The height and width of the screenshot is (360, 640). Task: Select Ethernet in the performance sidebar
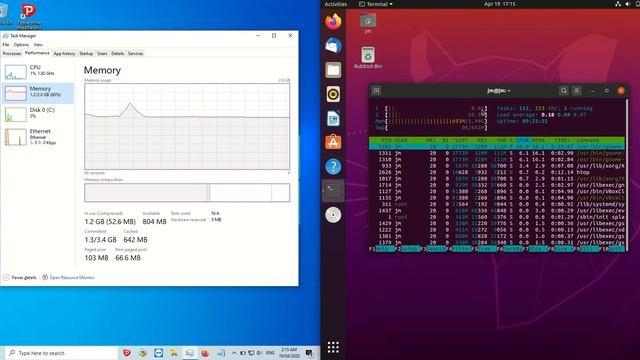[x=38, y=137]
